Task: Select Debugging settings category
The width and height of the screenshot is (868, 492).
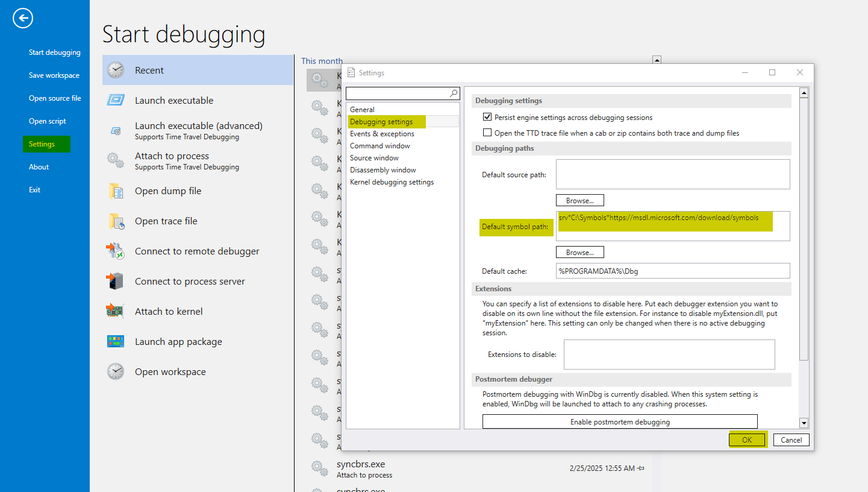Action: pos(403,122)
